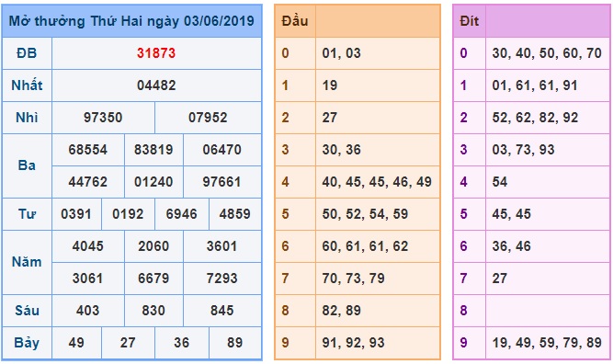Select the Năm prize number 2060
Image resolution: width=613 pixels, height=364 pixels.
point(153,246)
